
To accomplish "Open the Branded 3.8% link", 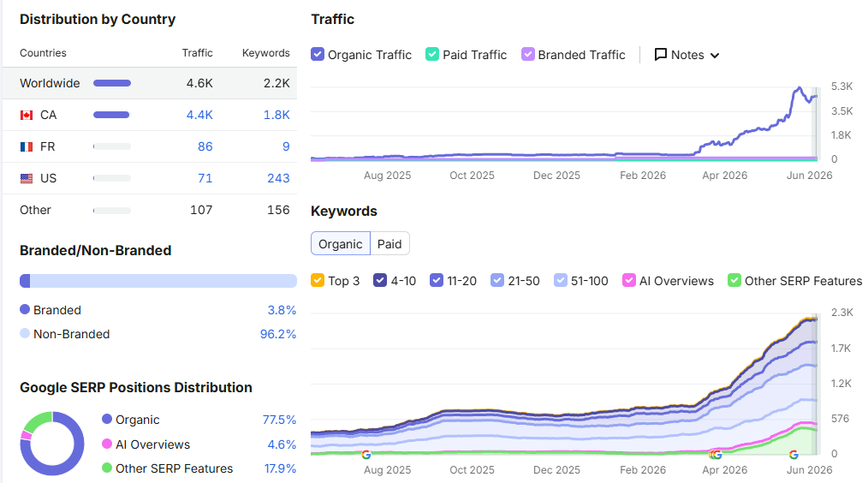I will pyautogui.click(x=282, y=310).
